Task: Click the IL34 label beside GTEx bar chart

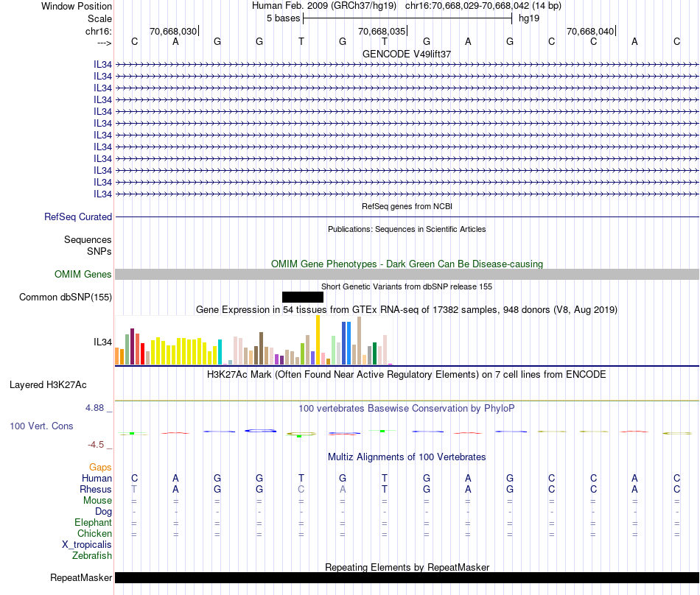Action: coord(102,342)
